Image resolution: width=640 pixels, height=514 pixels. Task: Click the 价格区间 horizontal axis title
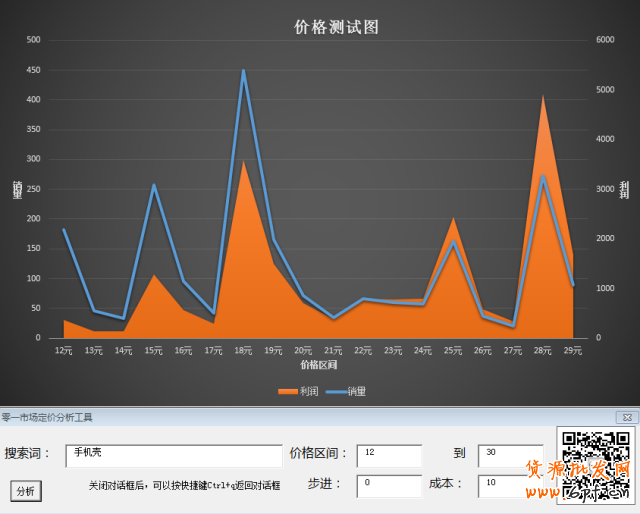tap(318, 365)
